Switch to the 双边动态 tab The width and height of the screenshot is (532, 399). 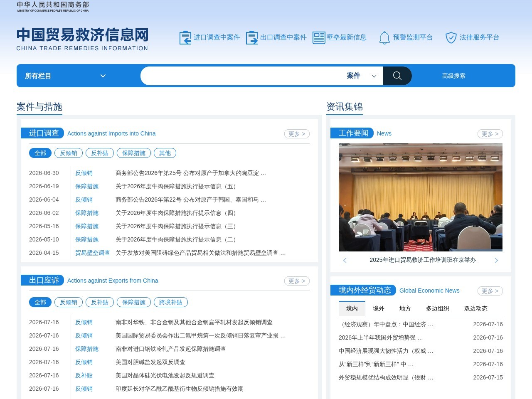coord(476,308)
